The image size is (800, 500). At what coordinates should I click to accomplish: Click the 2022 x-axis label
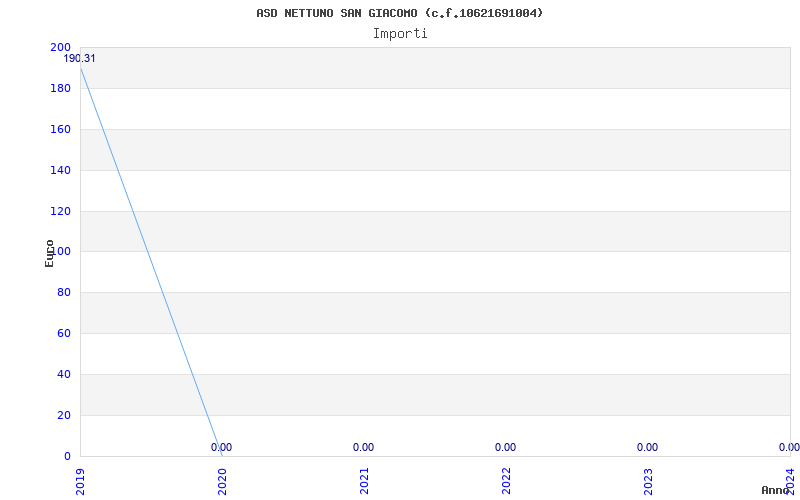506,482
